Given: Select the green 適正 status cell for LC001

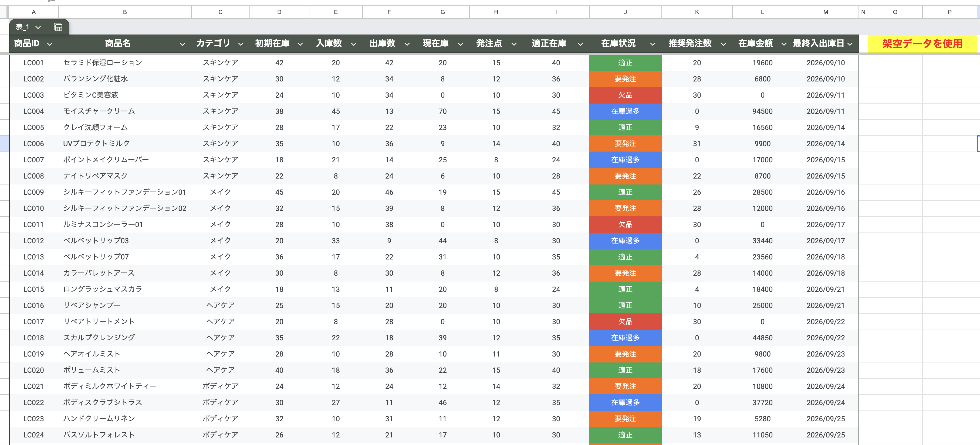Looking at the screenshot, I should pos(625,63).
